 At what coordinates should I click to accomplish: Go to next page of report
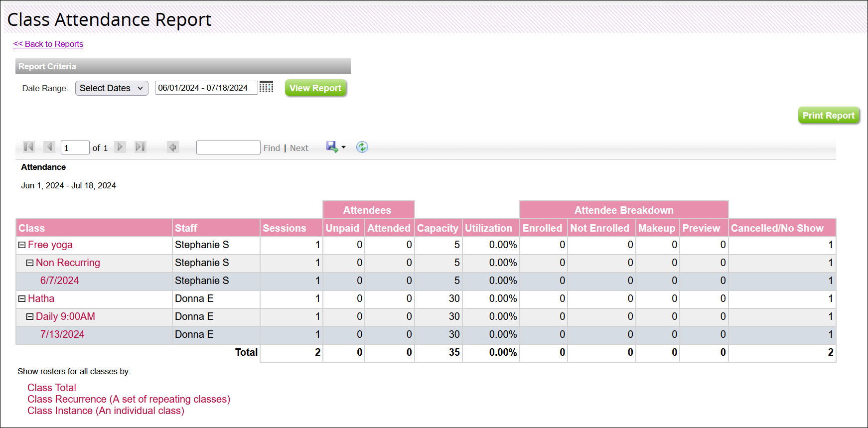(x=120, y=147)
